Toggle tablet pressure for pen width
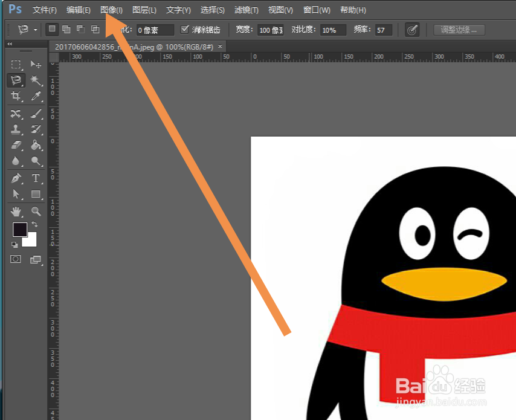 (x=412, y=30)
